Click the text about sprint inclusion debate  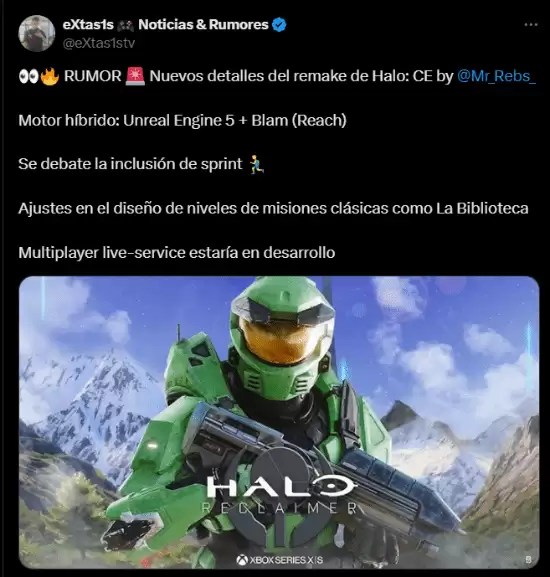(x=130, y=164)
